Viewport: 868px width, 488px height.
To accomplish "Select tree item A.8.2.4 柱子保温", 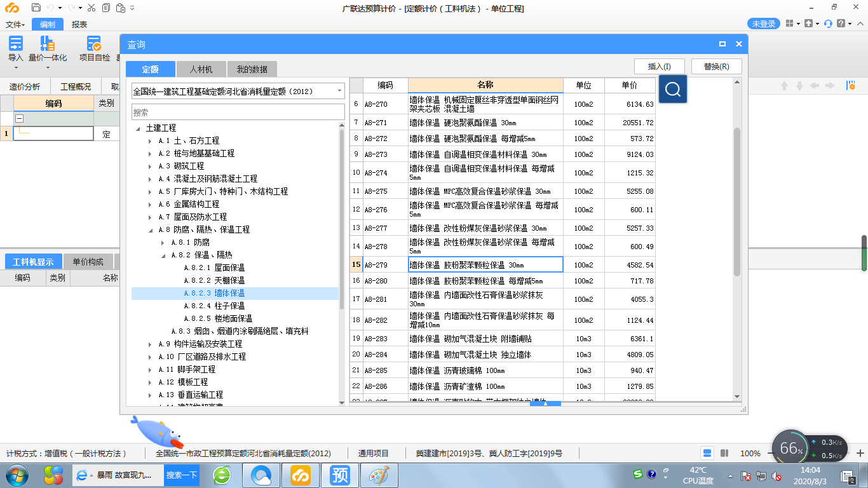I will (x=214, y=306).
